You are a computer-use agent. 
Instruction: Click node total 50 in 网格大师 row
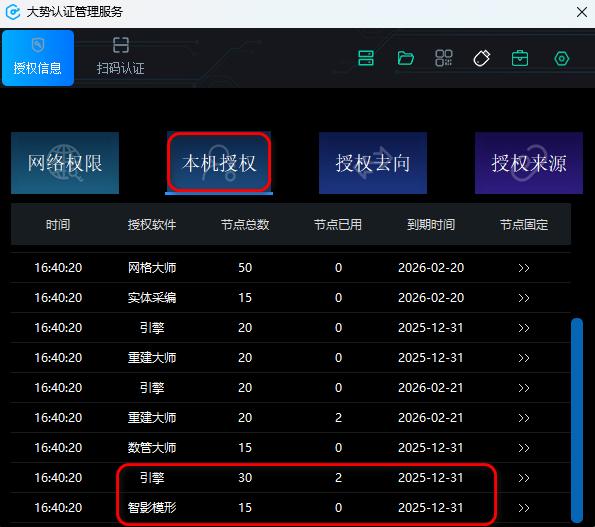click(x=245, y=268)
